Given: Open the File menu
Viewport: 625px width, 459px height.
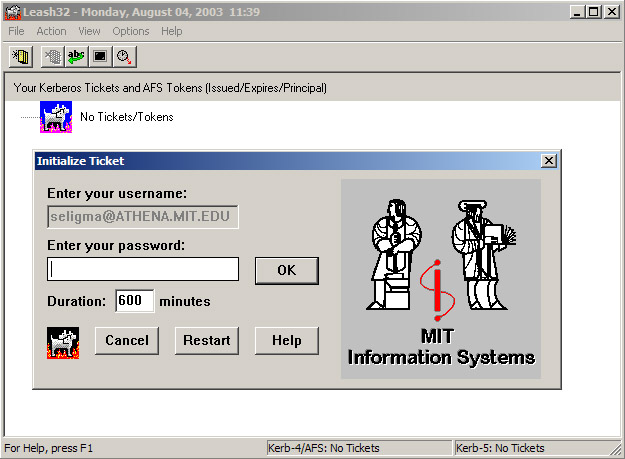Looking at the screenshot, I should coord(16,31).
